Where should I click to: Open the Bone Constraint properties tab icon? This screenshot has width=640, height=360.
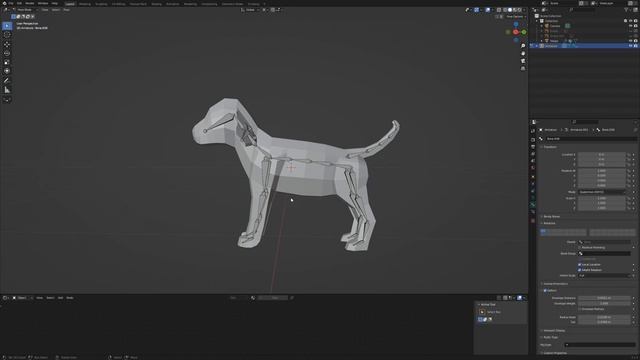[x=533, y=212]
